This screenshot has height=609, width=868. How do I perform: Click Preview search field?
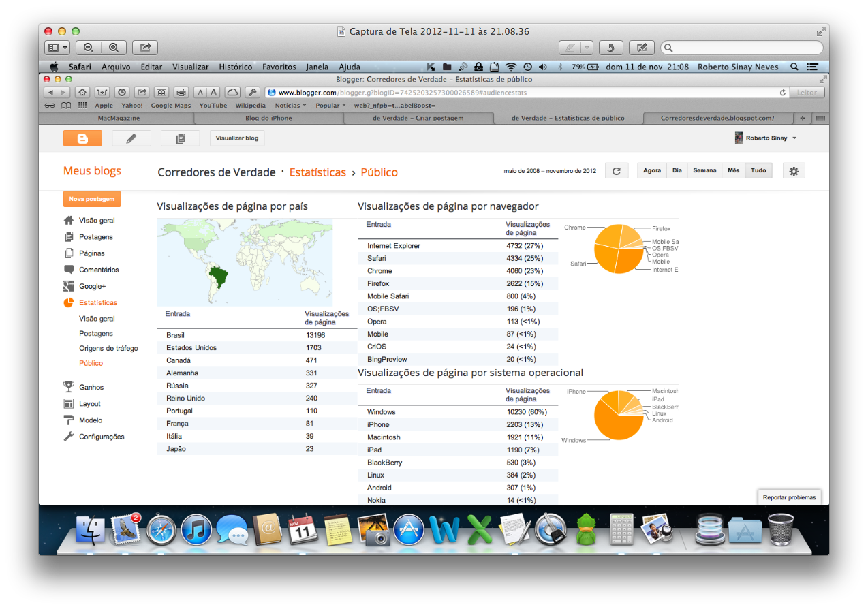coord(741,48)
